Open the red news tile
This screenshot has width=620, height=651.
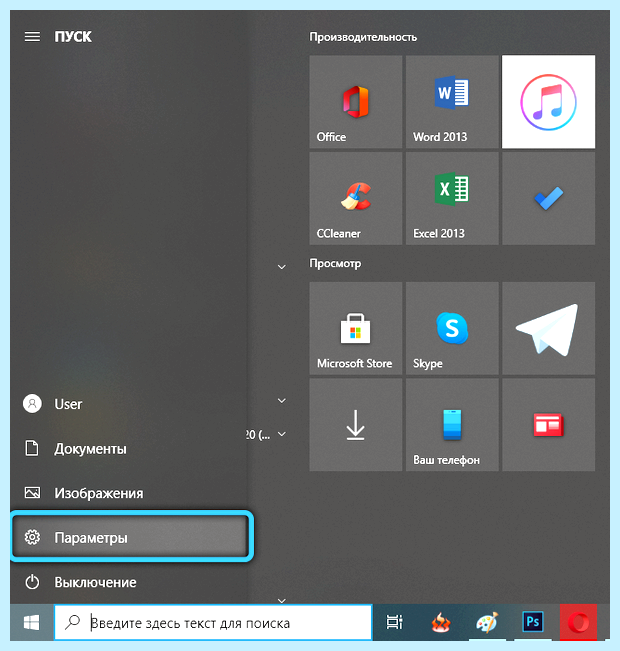[x=548, y=425]
